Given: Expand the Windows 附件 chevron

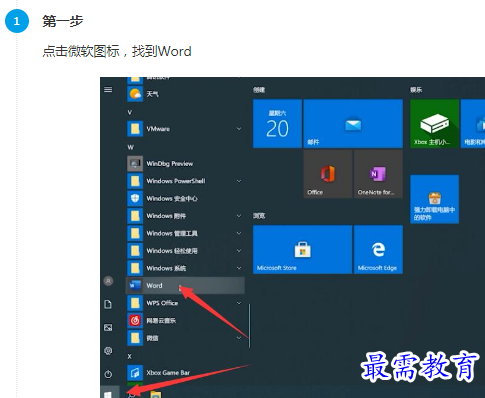Looking at the screenshot, I should [239, 216].
